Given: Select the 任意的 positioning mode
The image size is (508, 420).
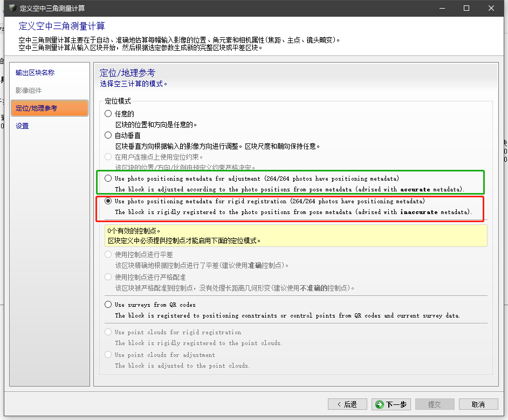Looking at the screenshot, I should click(x=108, y=114).
